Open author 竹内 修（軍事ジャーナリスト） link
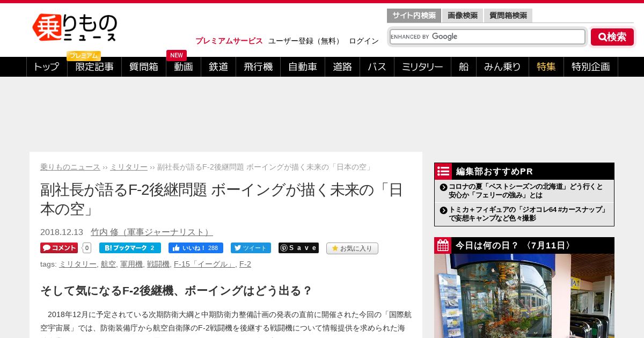 click(x=152, y=232)
